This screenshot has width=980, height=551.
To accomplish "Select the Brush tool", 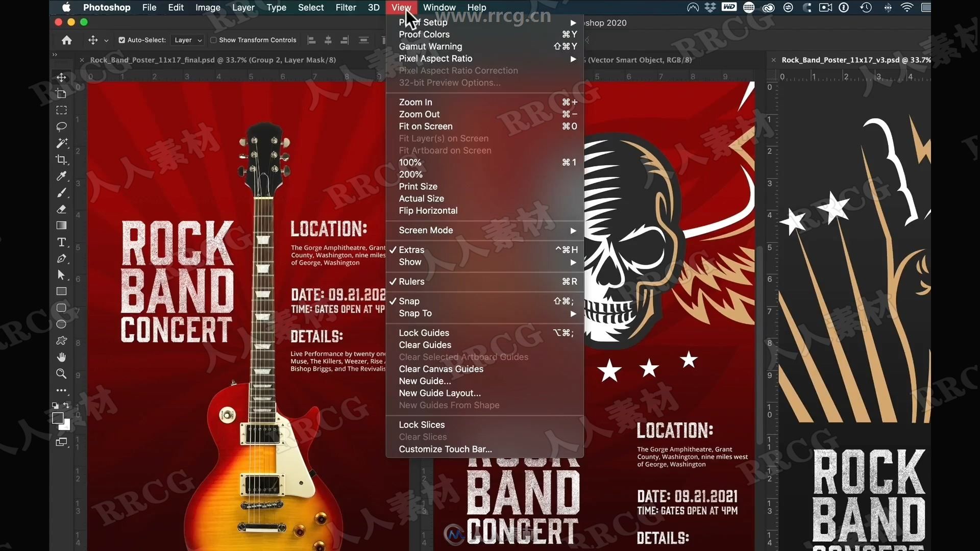I will 62,192.
